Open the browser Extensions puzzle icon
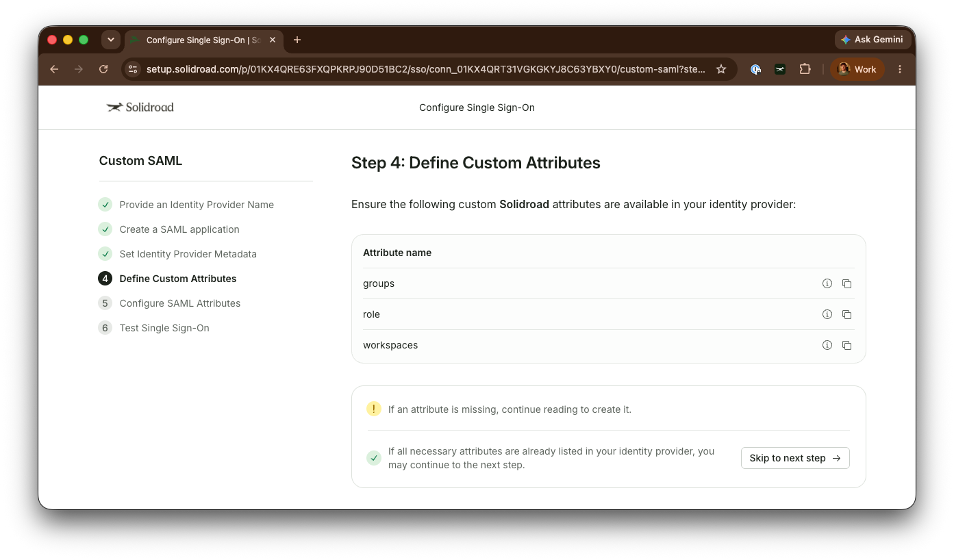954x560 pixels. tap(805, 69)
